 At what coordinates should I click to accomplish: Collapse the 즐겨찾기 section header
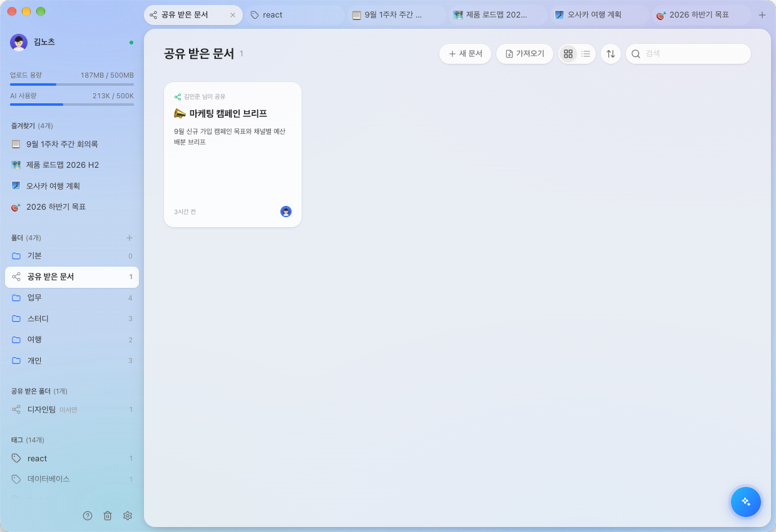[x=32, y=126]
